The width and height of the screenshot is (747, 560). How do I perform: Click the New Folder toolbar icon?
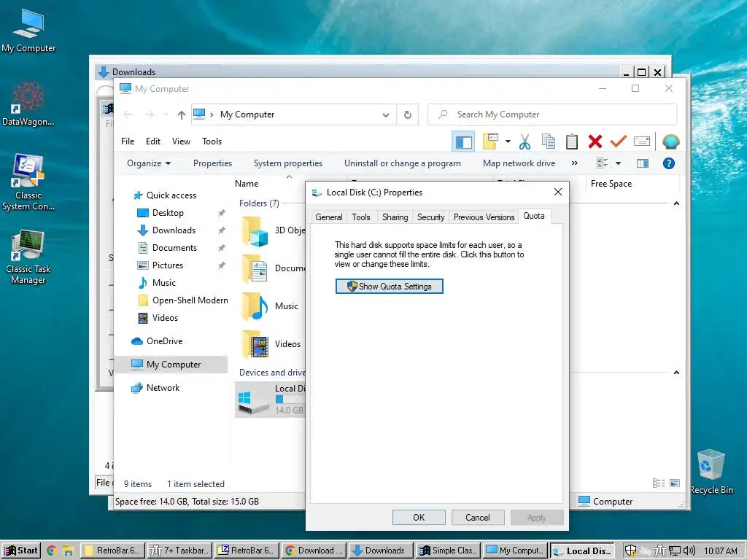coord(490,141)
